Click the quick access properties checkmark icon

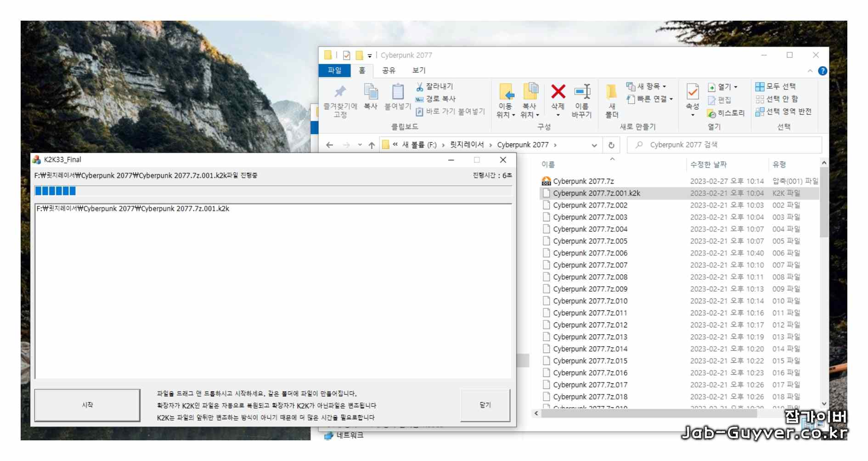click(346, 56)
